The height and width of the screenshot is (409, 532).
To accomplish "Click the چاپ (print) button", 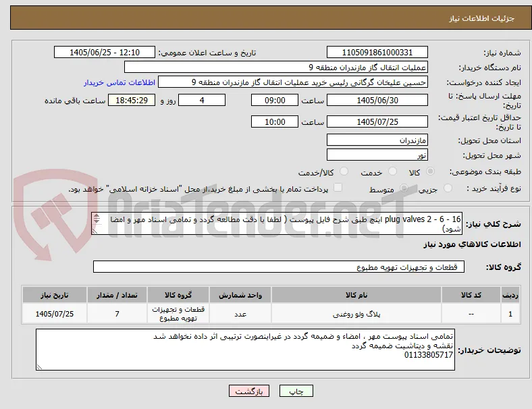I will click(x=296, y=391).
